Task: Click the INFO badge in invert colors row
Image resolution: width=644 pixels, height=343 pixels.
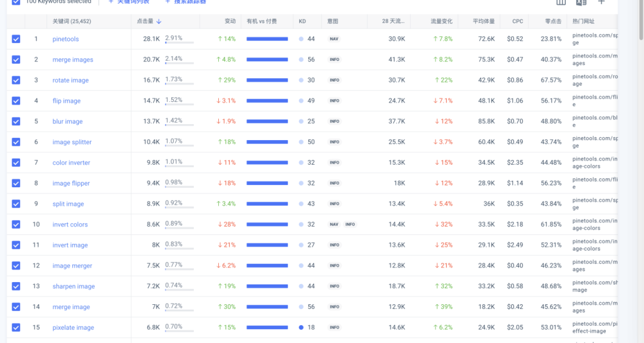Action: pos(350,224)
